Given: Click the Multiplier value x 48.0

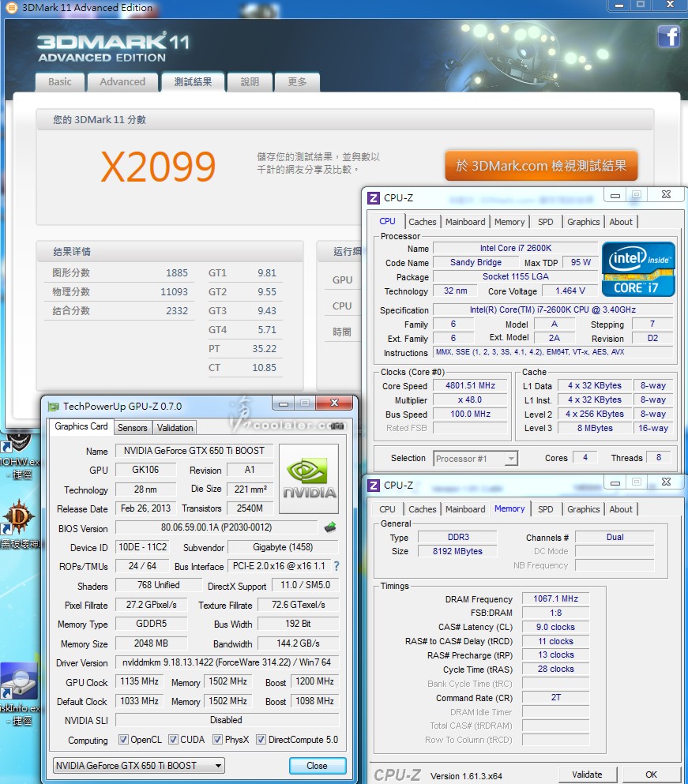Looking at the screenshot, I should pyautogui.click(x=470, y=400).
